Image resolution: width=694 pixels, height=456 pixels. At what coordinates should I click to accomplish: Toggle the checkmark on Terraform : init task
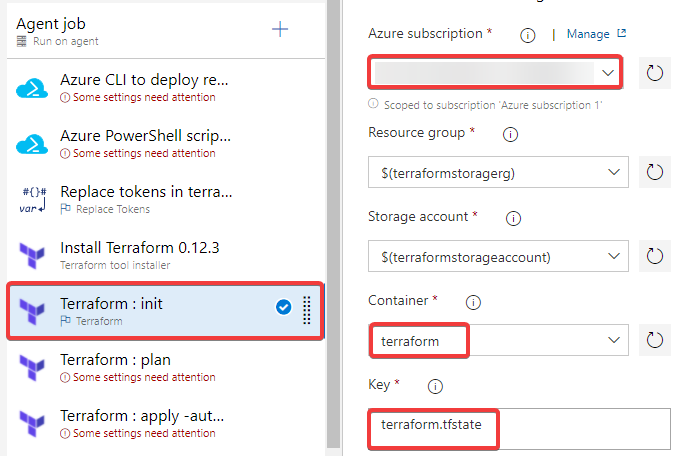click(283, 307)
